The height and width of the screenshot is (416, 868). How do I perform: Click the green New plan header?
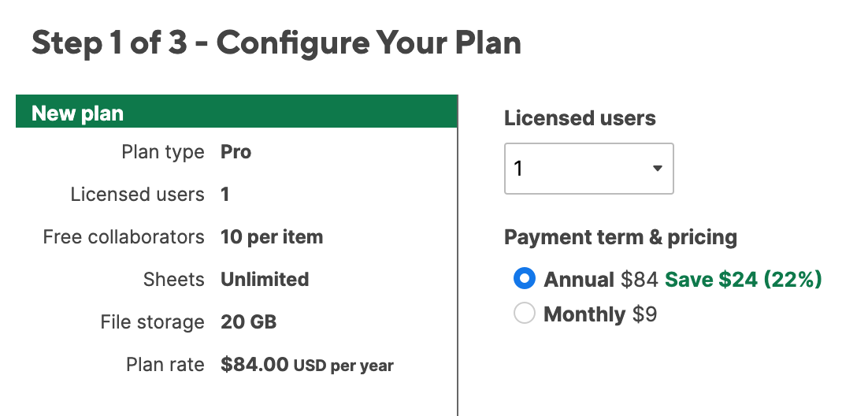click(236, 113)
